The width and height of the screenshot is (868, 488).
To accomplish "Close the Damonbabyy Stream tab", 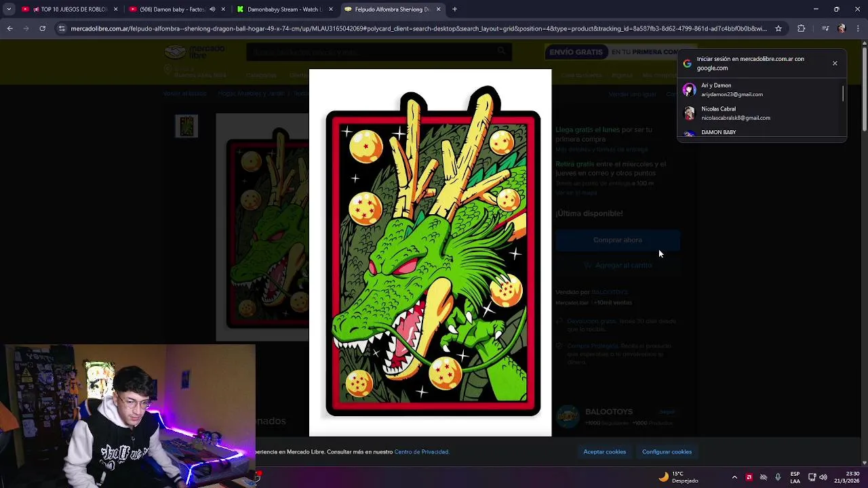I will [x=330, y=9].
